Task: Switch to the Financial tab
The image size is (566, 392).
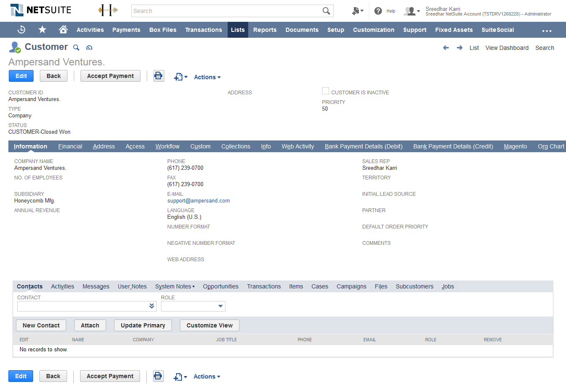Action: (x=70, y=146)
